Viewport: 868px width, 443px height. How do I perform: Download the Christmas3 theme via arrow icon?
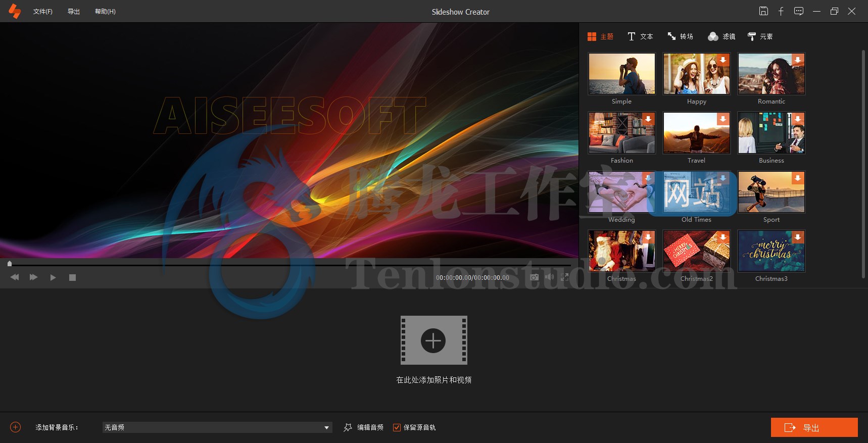coord(798,237)
